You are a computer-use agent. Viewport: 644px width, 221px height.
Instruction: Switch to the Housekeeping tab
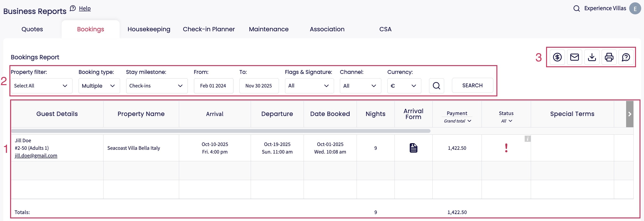click(149, 29)
